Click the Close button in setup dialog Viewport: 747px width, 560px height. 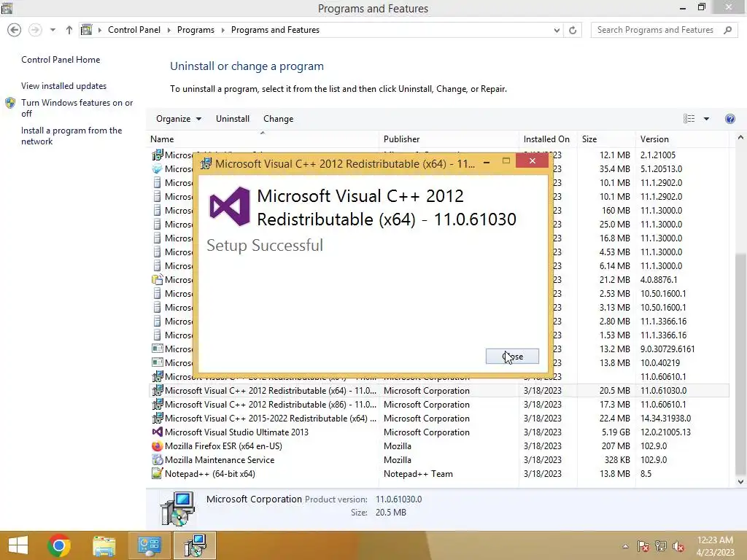pos(512,356)
